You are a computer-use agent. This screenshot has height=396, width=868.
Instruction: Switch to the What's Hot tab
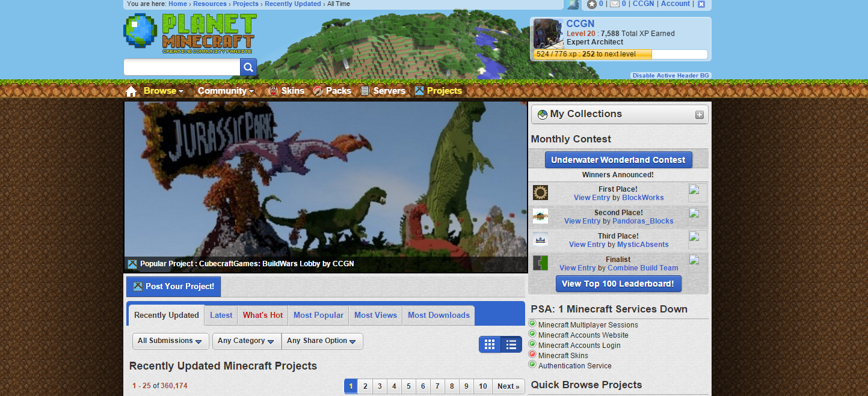click(263, 315)
